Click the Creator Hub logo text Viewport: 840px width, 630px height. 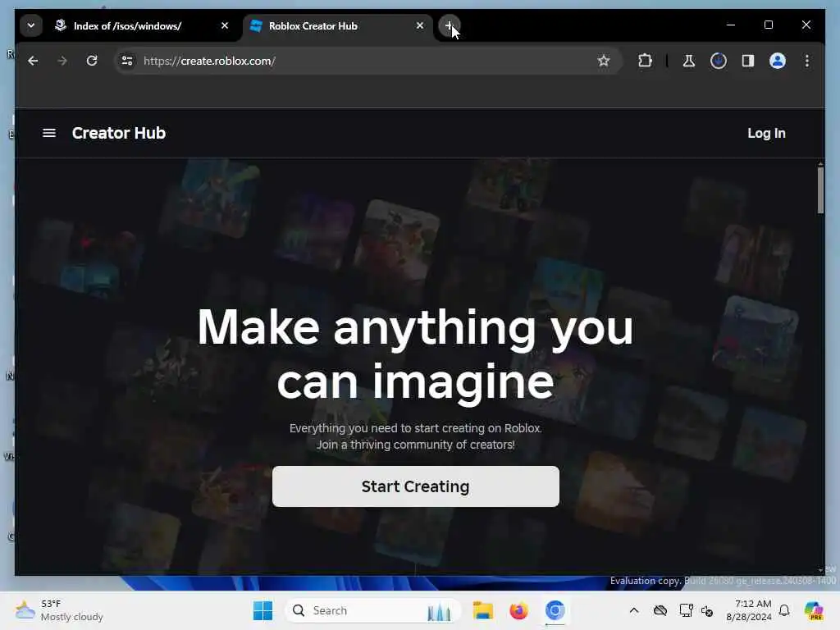click(x=119, y=133)
